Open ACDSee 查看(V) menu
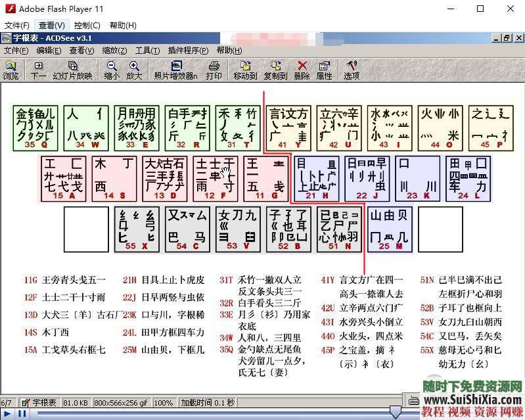This screenshot has width=525, height=420. 81,51
